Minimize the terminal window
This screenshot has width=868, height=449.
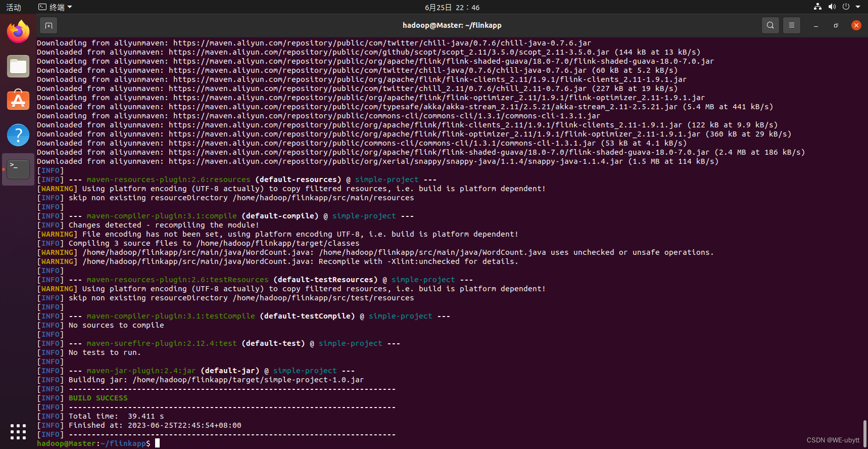pyautogui.click(x=816, y=25)
